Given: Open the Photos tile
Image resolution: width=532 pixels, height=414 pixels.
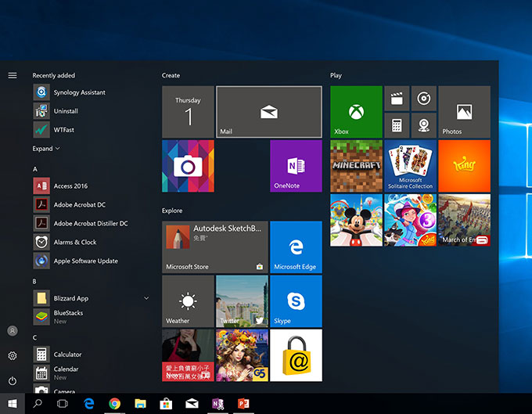Looking at the screenshot, I should coord(465,112).
